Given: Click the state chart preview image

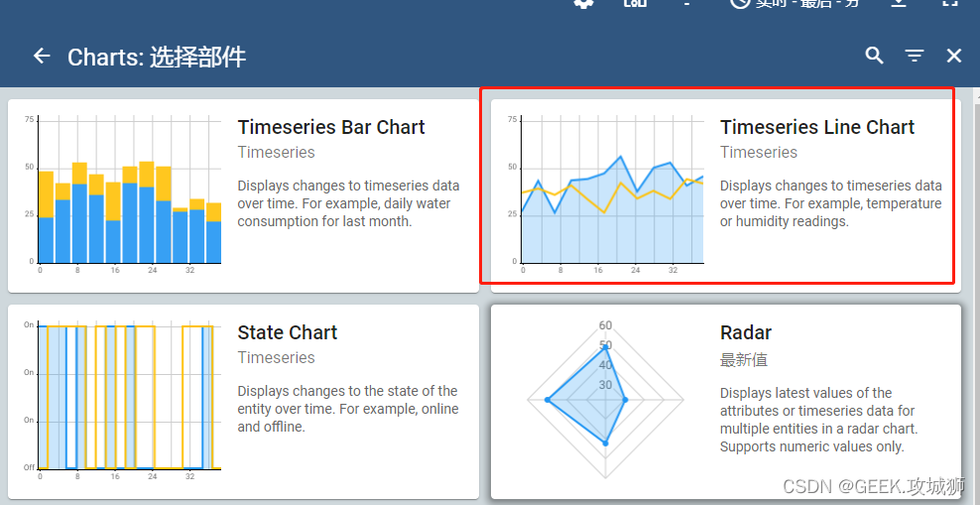Looking at the screenshot, I should pos(123,400).
